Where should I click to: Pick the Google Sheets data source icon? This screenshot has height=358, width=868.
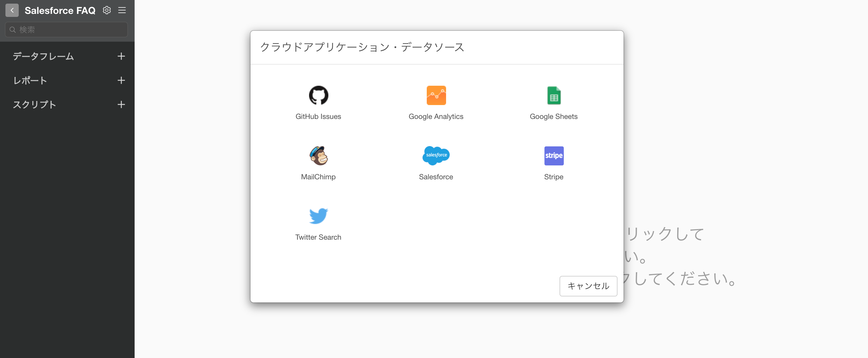tap(554, 95)
